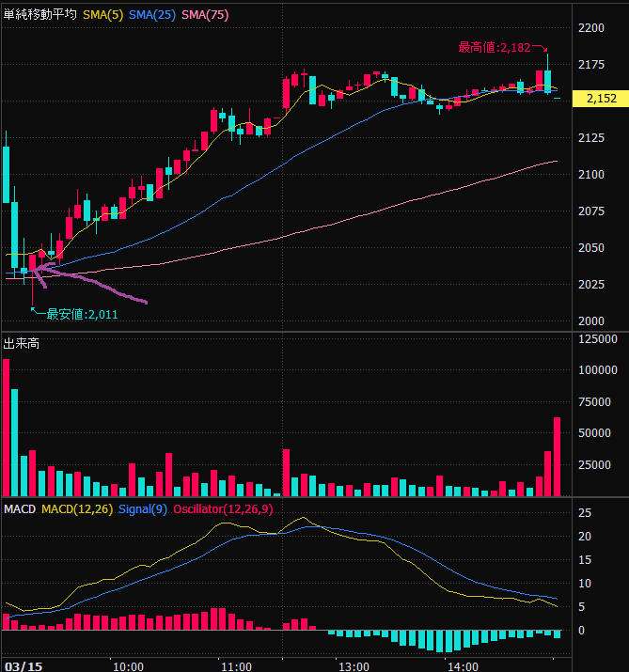Screen dimensions: 629x672
Task: Click the 13:00 time axis label
Action: pyautogui.click(x=354, y=667)
